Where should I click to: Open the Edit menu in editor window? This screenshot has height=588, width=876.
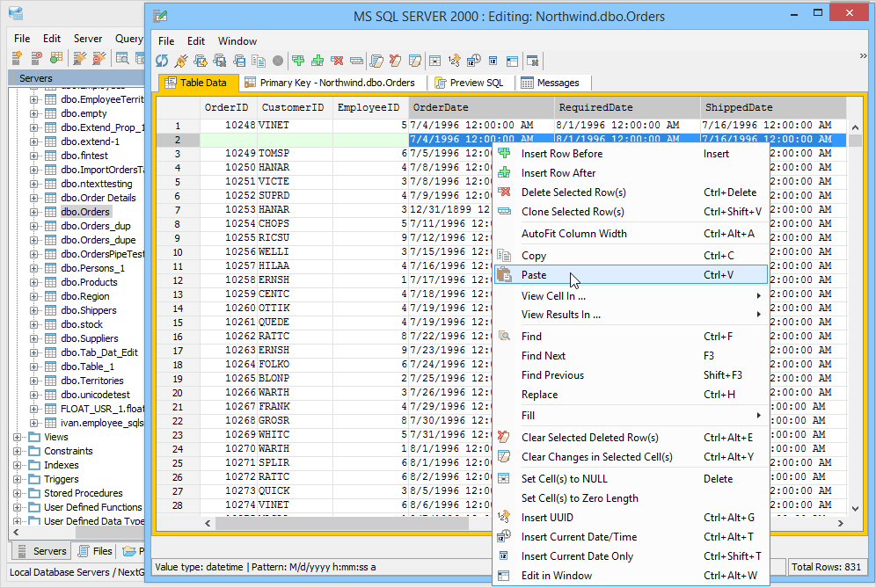click(196, 41)
